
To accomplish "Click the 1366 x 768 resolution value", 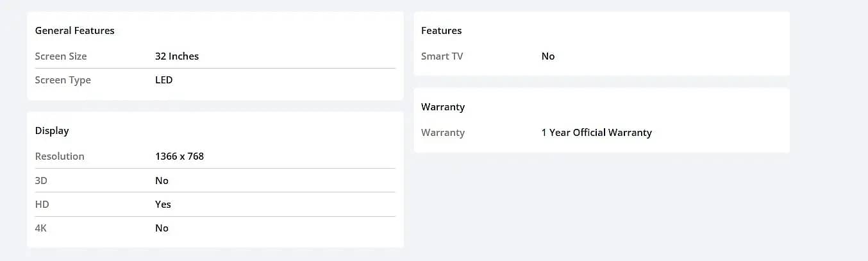I will (x=179, y=156).
